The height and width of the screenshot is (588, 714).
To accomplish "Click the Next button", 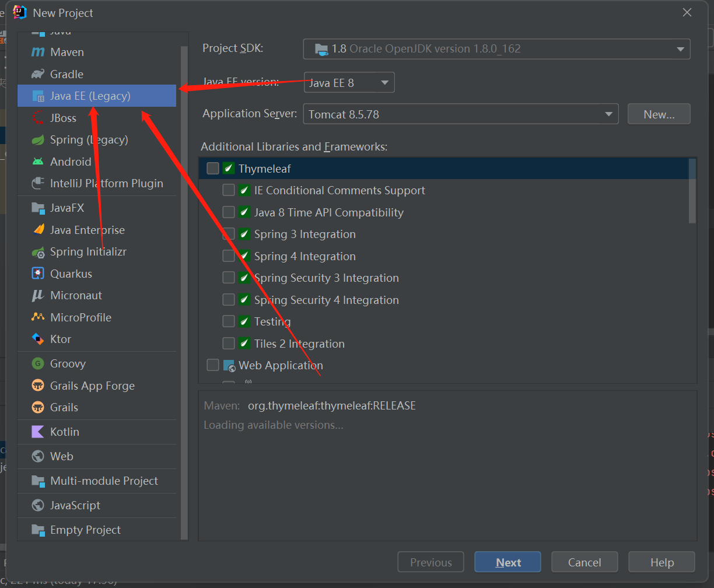I will [508, 562].
